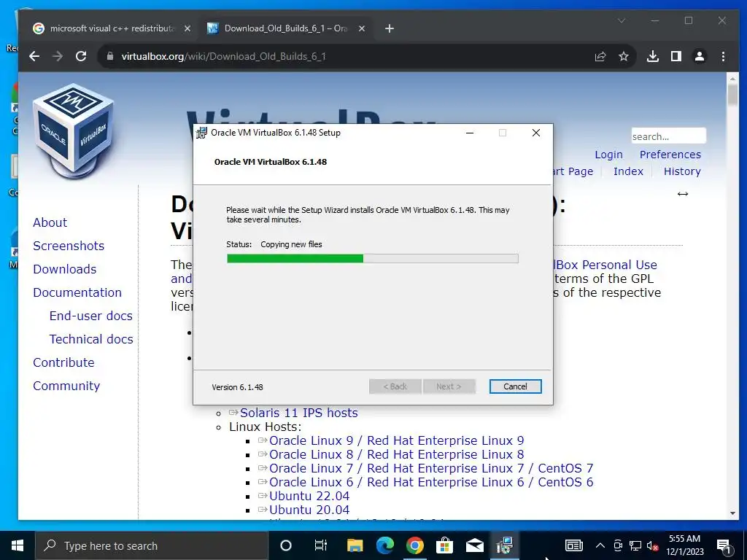
Task: Click the VirtualBox installation progress bar
Action: [x=373, y=259]
